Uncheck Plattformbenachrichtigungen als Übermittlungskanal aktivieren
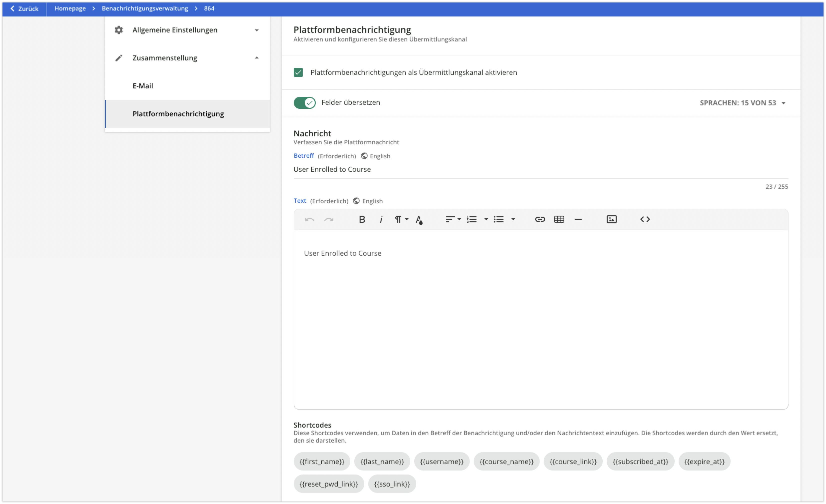The width and height of the screenshot is (826, 504). 298,72
